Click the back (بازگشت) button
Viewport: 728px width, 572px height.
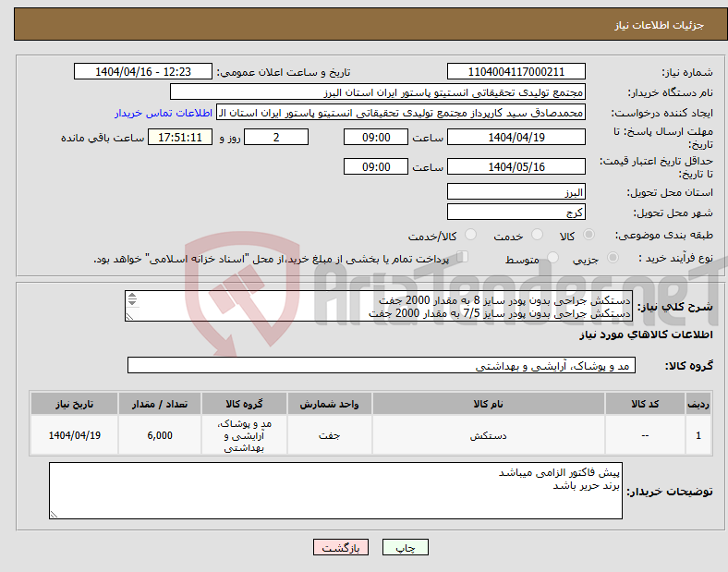click(341, 547)
